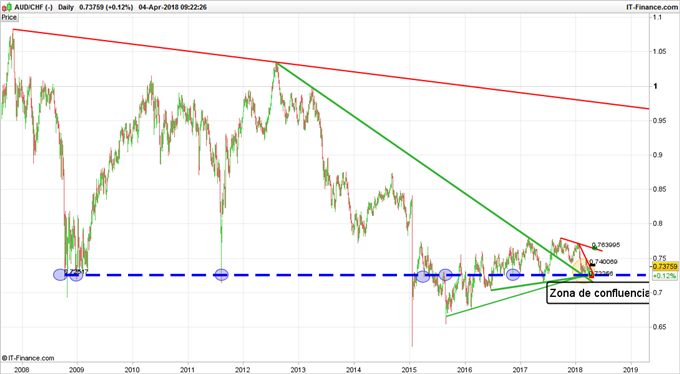Click the 0.8 value on the price axis
Screen dimensions: 680x374
pos(657,223)
